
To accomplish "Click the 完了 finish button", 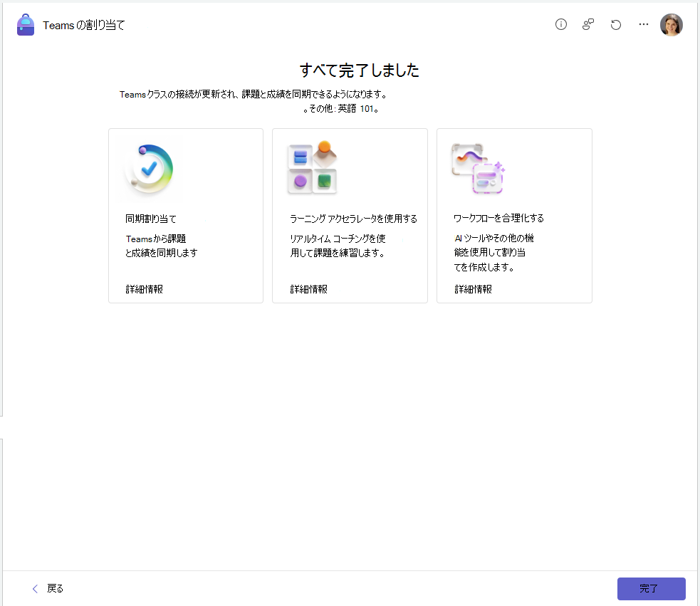I will point(651,589).
